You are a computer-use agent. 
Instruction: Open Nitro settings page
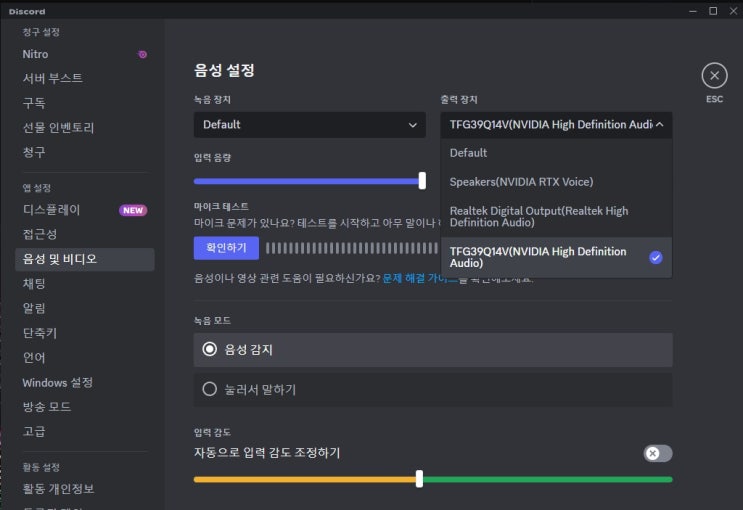coord(84,54)
